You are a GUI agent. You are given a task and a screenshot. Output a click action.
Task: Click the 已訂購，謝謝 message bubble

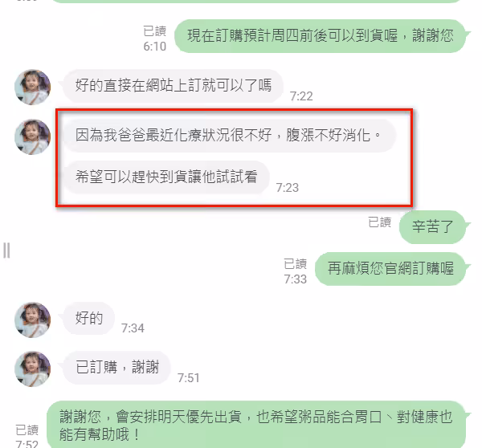pyautogui.click(x=116, y=368)
